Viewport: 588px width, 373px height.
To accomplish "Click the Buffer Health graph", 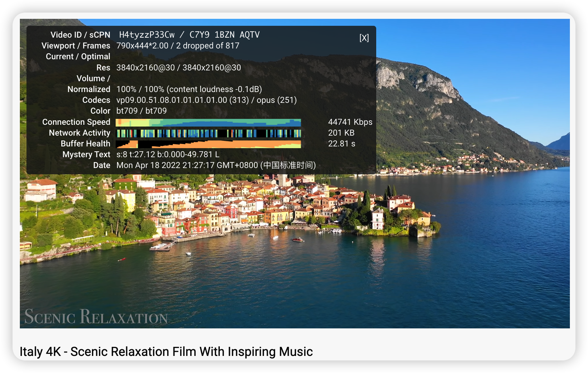I will pos(208,144).
